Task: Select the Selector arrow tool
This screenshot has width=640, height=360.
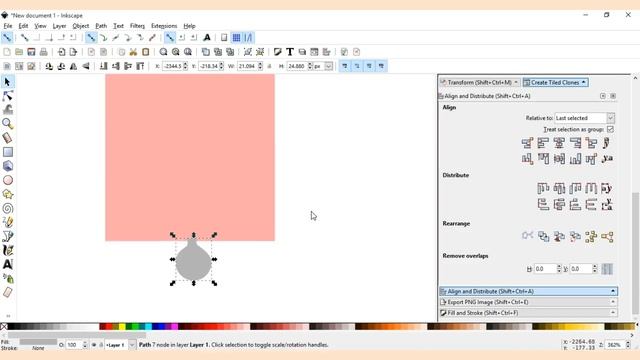Action: [x=7, y=82]
